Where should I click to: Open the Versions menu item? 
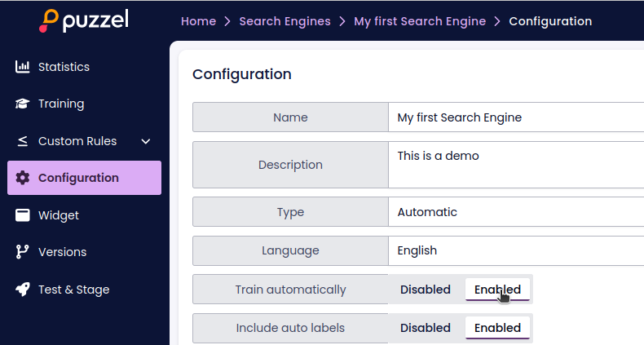pos(62,252)
